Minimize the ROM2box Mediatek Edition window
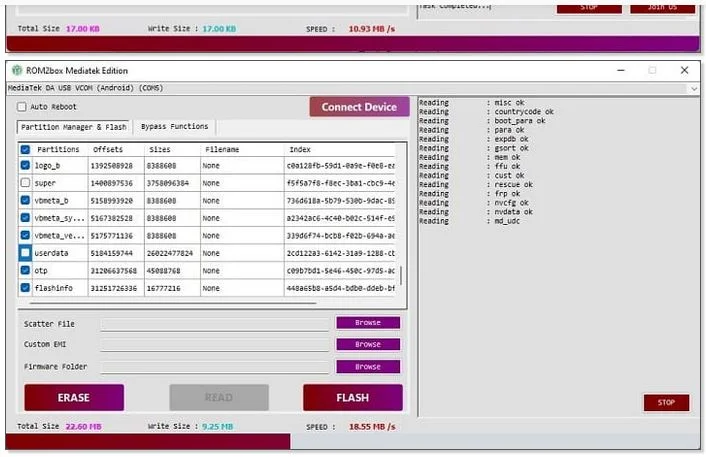Image resolution: width=706 pixels, height=457 pixels. [x=620, y=70]
